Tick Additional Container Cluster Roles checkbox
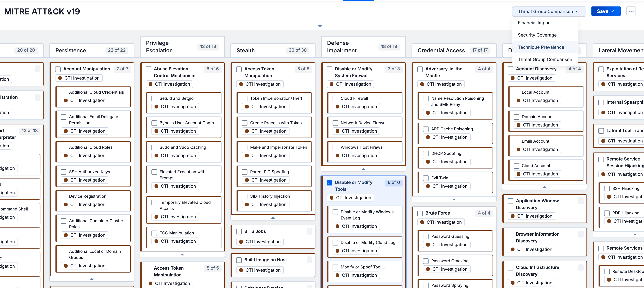This screenshot has width=644, height=288. tap(64, 221)
